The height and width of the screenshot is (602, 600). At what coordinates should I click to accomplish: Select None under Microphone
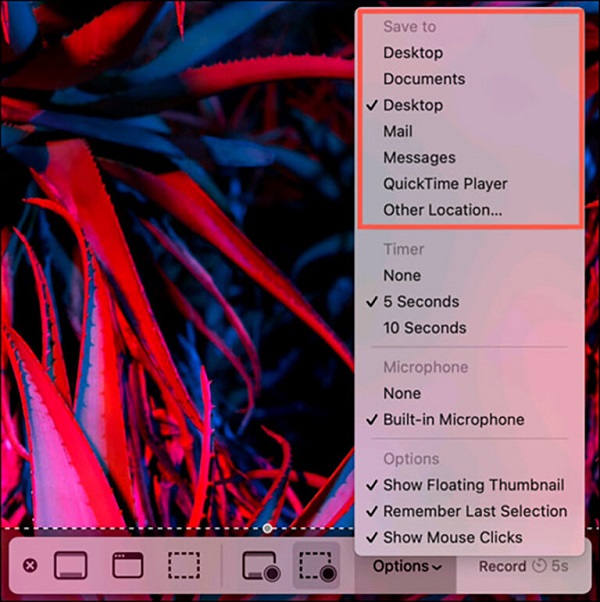click(402, 393)
